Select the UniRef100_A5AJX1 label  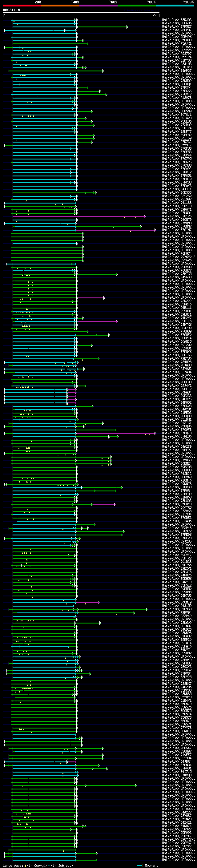coord(177,43)
